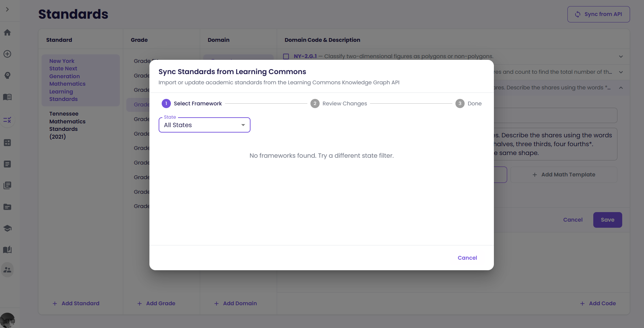This screenshot has height=328, width=644.
Task: Open the graduation cap icon in sidebar
Action: [x=7, y=228]
